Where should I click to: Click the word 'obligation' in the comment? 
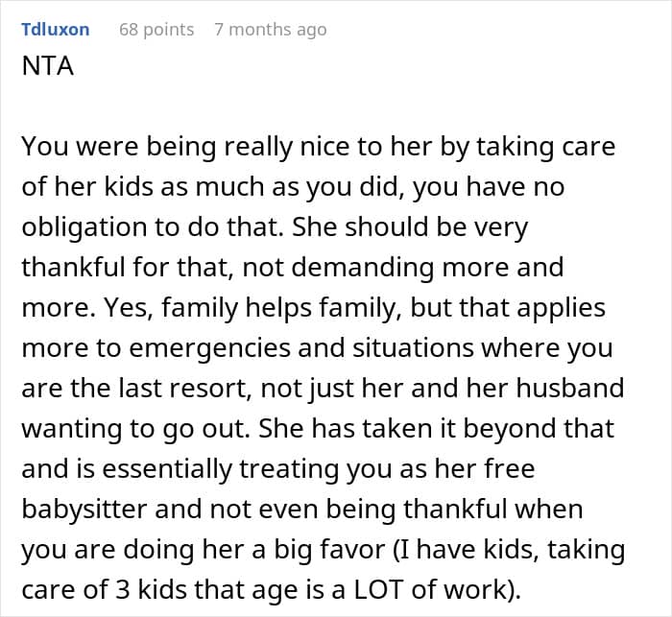(x=84, y=227)
